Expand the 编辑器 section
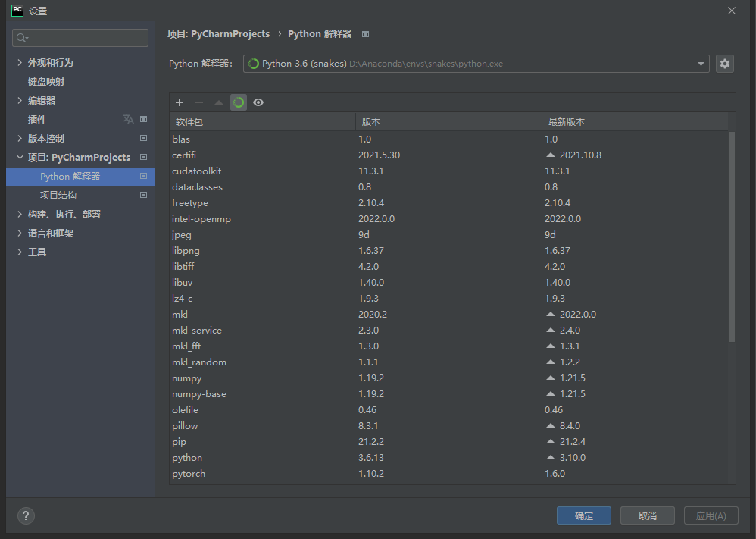Screen dimensions: 756x539 point(20,100)
